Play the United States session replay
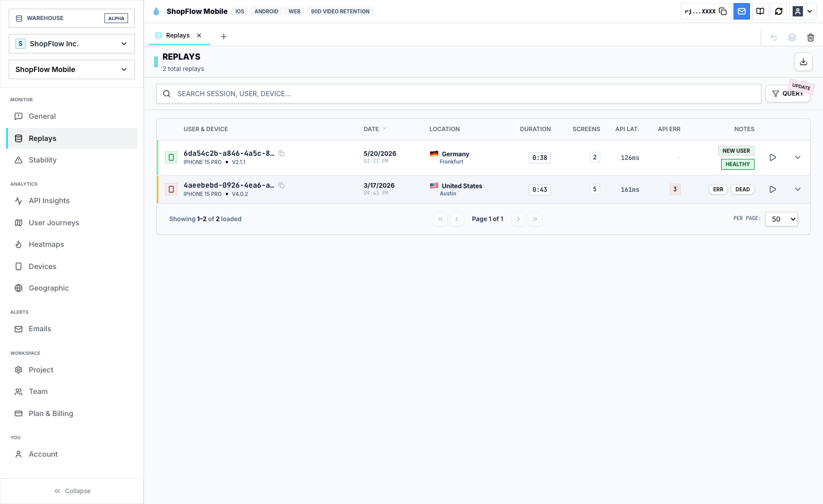This screenshot has height=504, width=823. click(773, 189)
